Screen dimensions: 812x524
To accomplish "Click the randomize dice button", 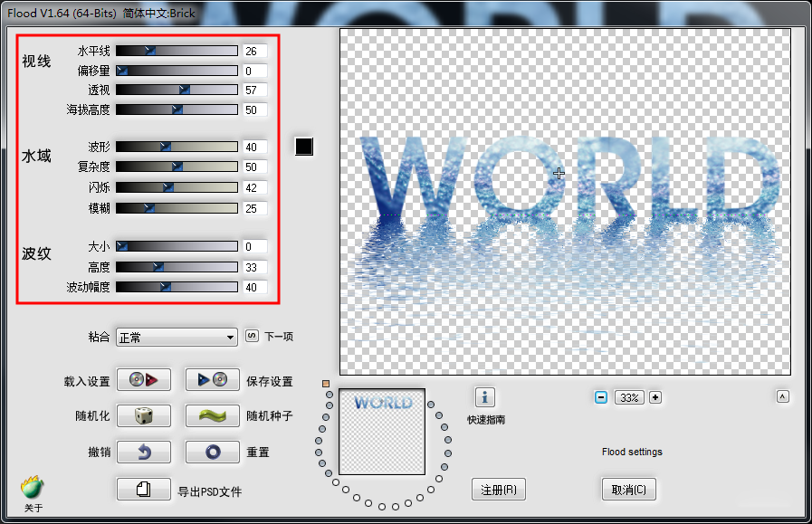I will (x=143, y=415).
